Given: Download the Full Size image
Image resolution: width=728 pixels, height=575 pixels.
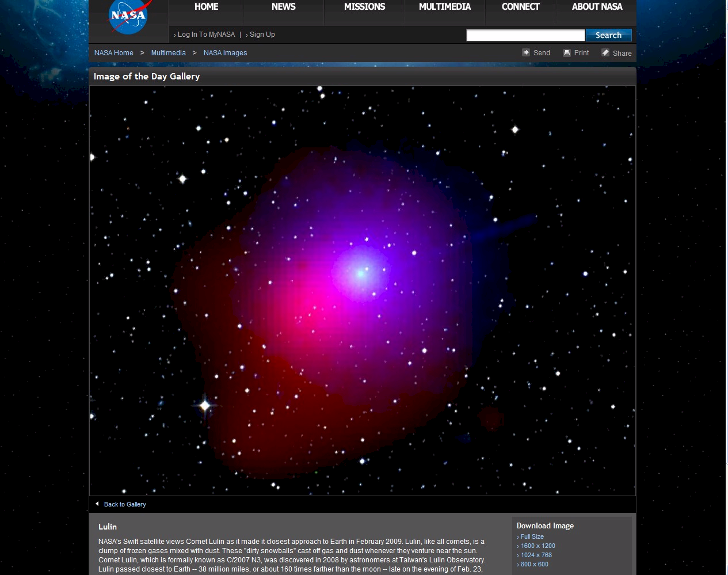Looking at the screenshot, I should [x=532, y=536].
